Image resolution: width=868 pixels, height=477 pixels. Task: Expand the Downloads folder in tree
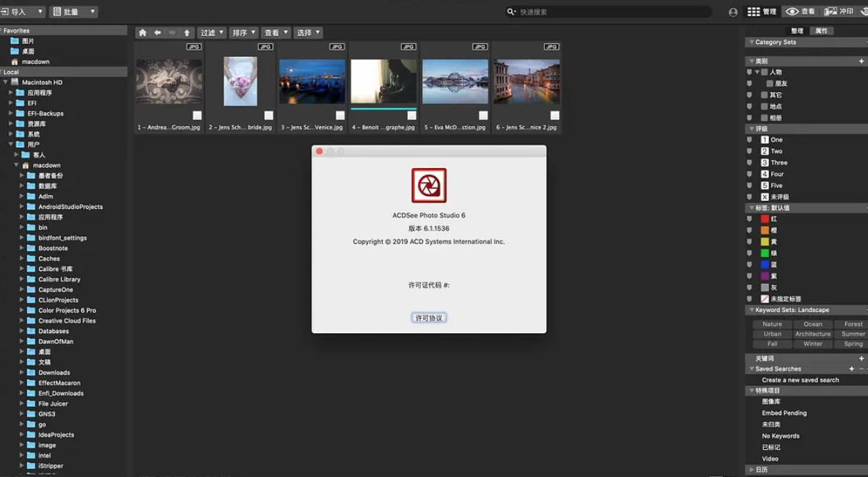21,372
